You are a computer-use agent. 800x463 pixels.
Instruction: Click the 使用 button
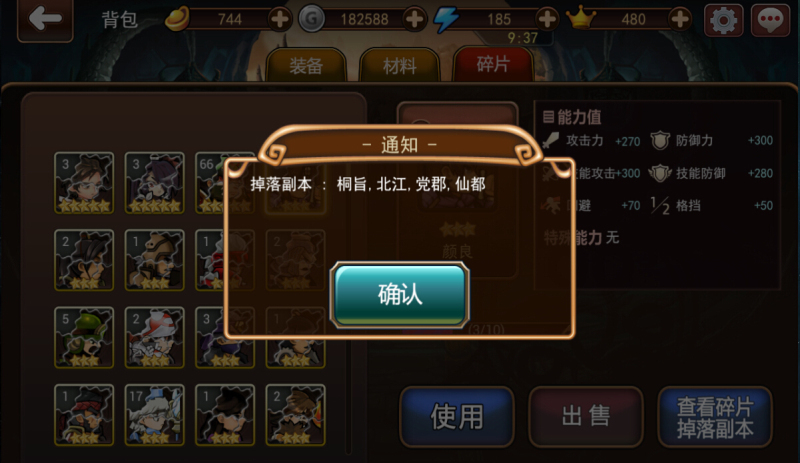point(457,416)
